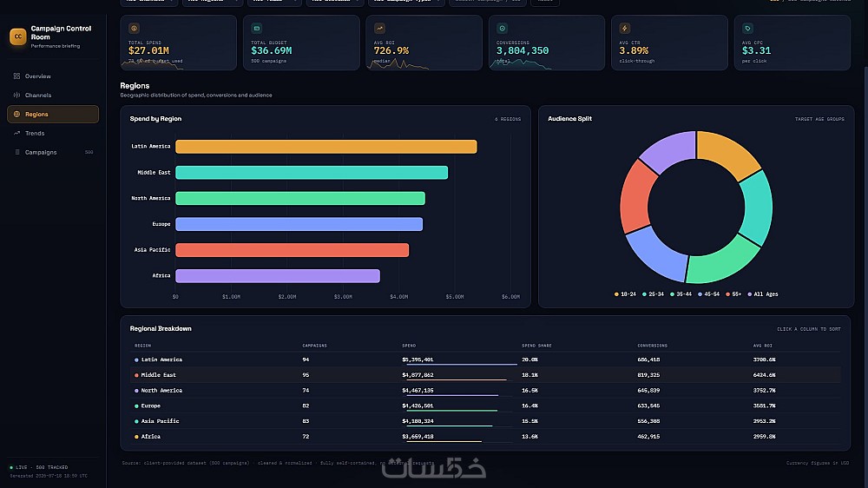Sort the table by the Conversions column header
The height and width of the screenshot is (488, 868).
(652, 346)
